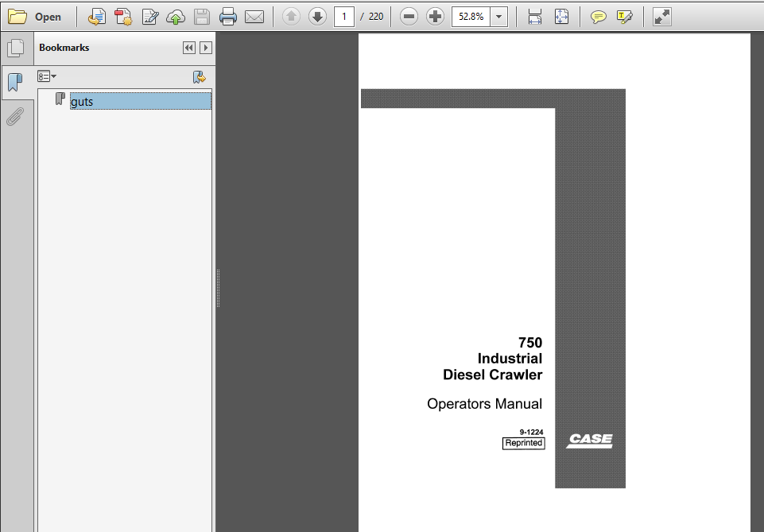Go to previous page up arrow
The height and width of the screenshot is (532, 764).
coord(292,17)
